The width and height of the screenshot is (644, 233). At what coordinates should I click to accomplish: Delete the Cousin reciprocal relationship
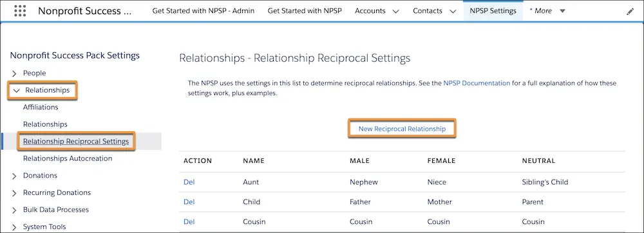click(x=189, y=221)
